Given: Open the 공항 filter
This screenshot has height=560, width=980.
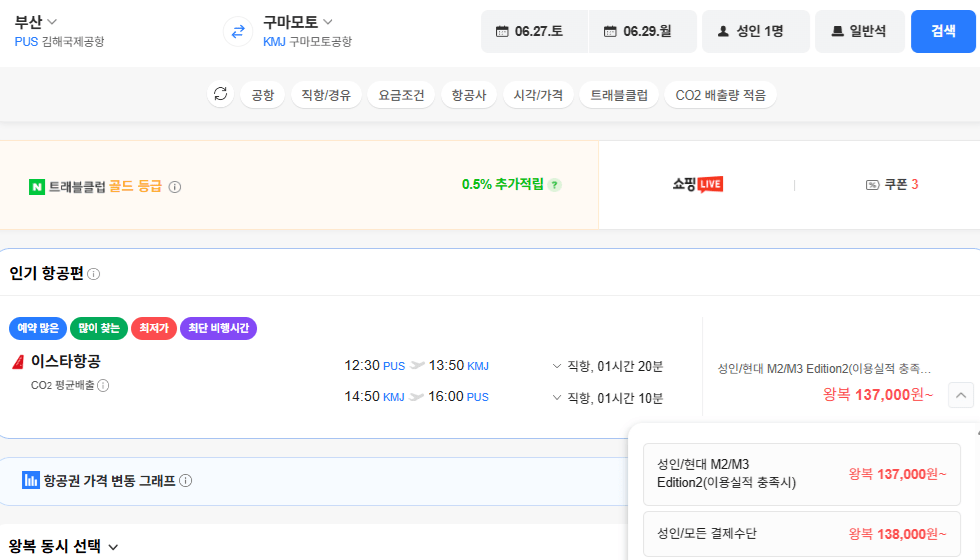Looking at the screenshot, I should click(262, 95).
